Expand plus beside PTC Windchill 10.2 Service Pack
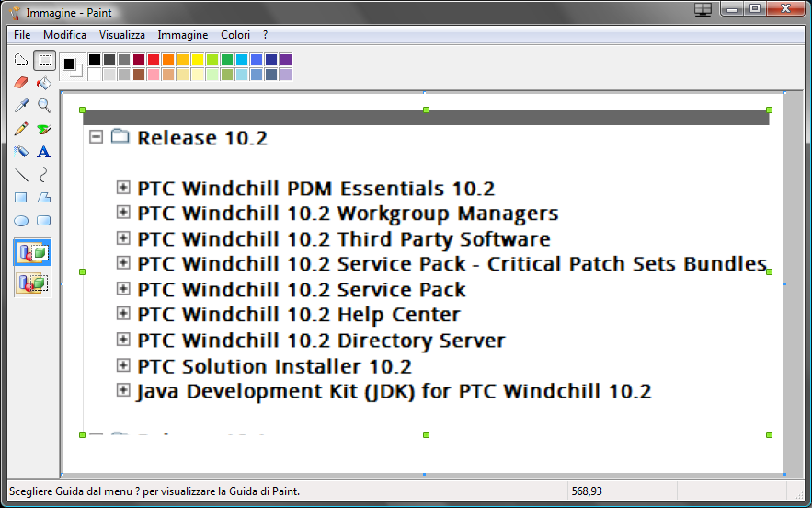 (122, 288)
